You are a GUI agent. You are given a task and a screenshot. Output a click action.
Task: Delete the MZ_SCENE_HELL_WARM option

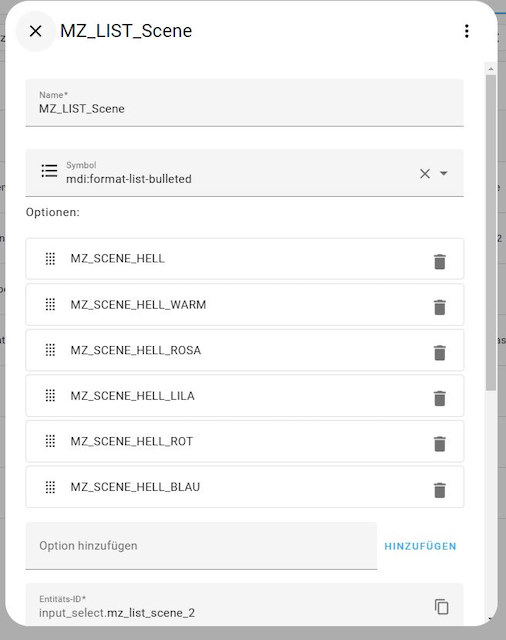tap(439, 307)
